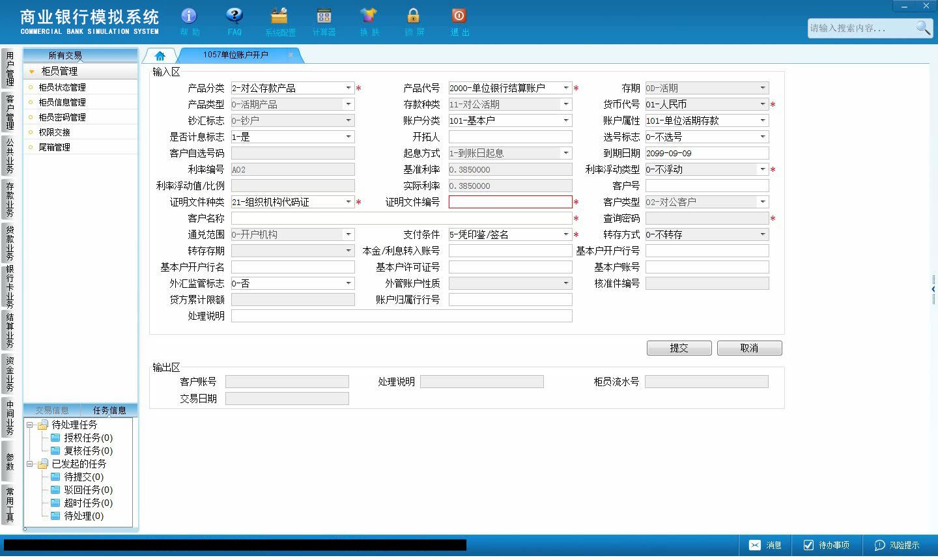Switch to the 交易信息 tab
This screenshot has width=938, height=560.
coord(52,410)
